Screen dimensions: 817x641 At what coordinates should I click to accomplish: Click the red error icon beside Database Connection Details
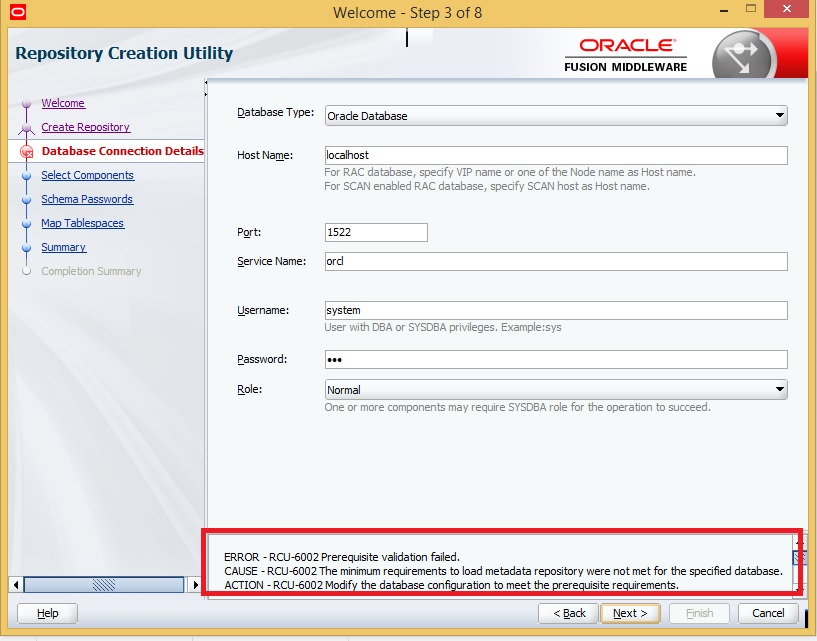(27, 152)
